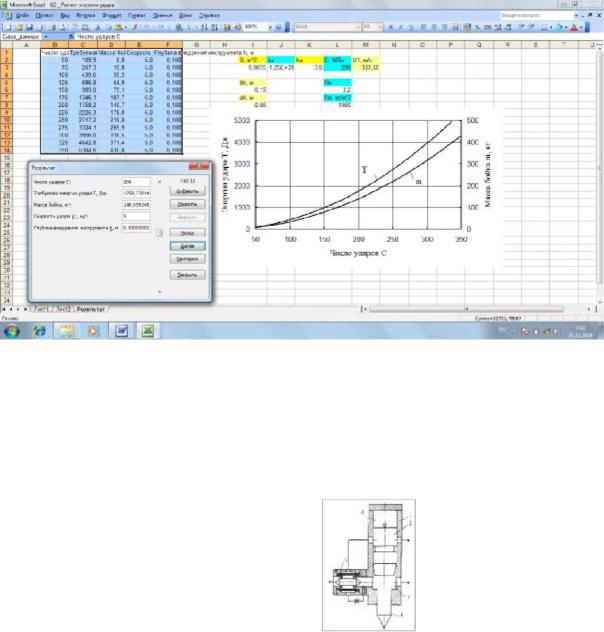Click form dialog scrollbar up arrow
Screen dimensions: 604x632
(160, 182)
